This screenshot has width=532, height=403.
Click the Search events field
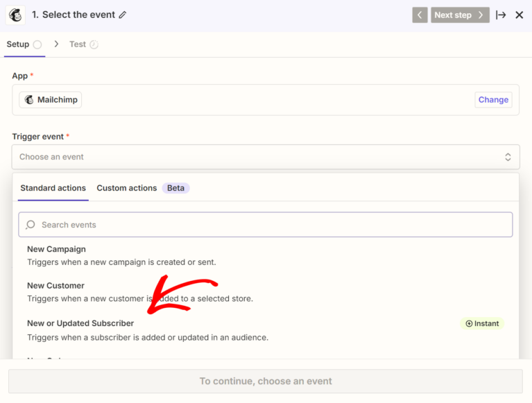click(266, 225)
